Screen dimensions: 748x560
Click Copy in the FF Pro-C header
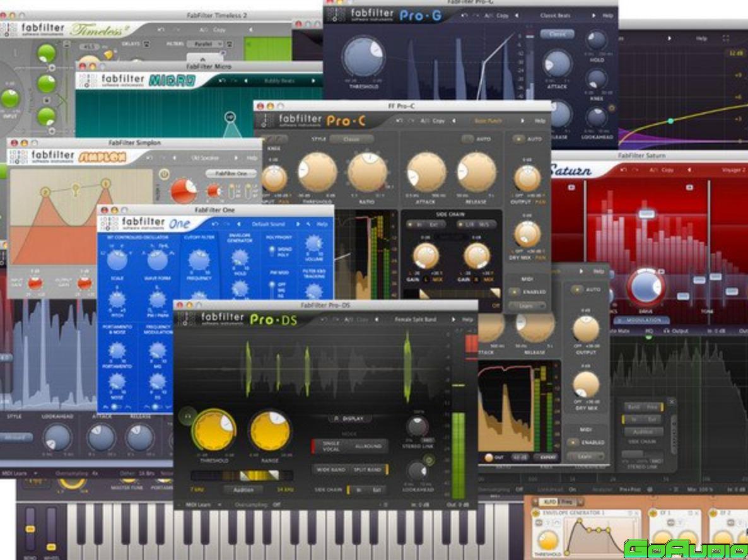[438, 121]
